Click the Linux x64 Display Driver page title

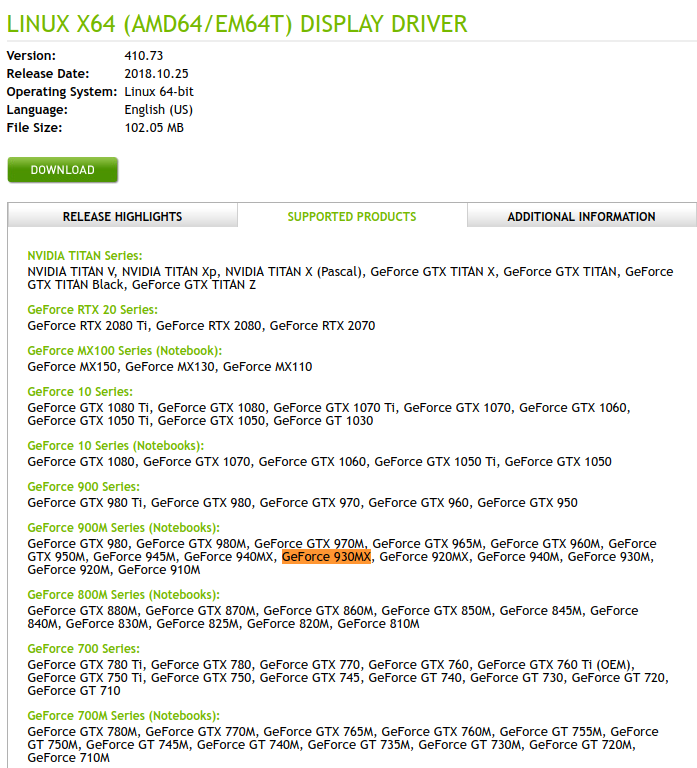point(237,24)
